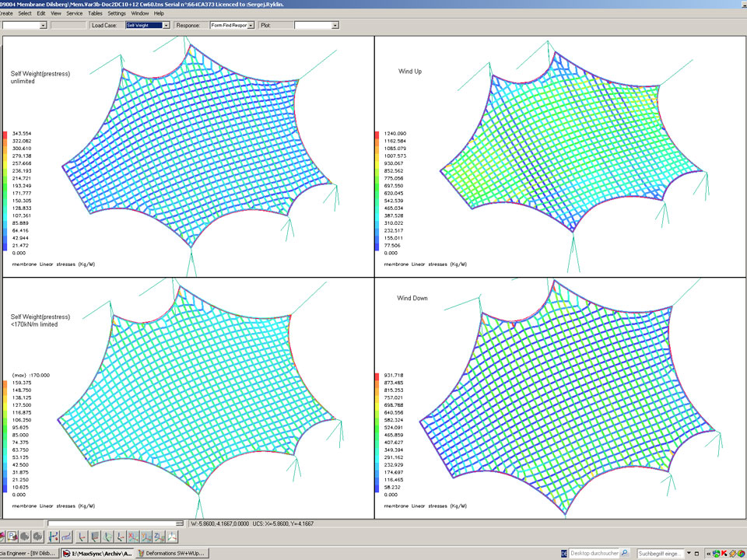Click the red top swatch of Wind Up legend
This screenshot has height=560, width=747.
pos(377,135)
